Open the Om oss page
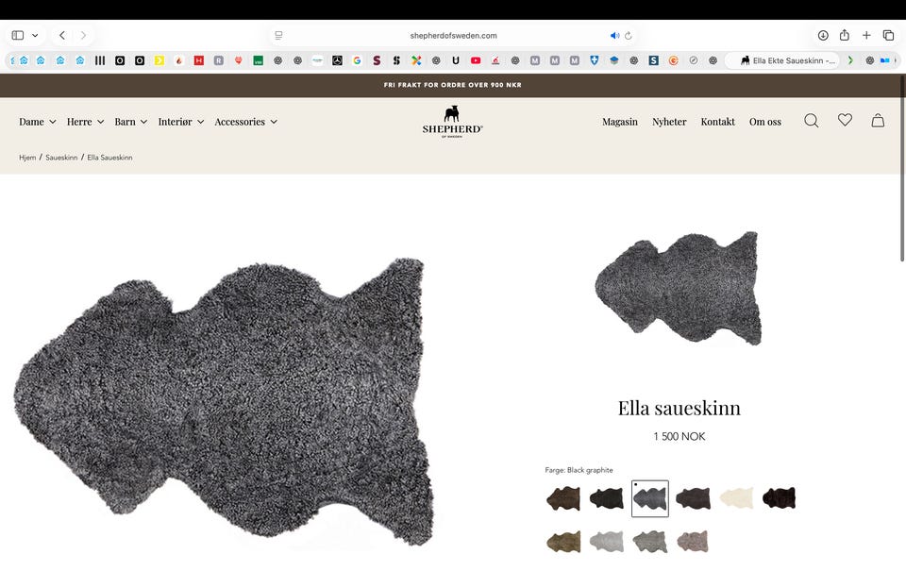The image size is (906, 588). click(765, 122)
